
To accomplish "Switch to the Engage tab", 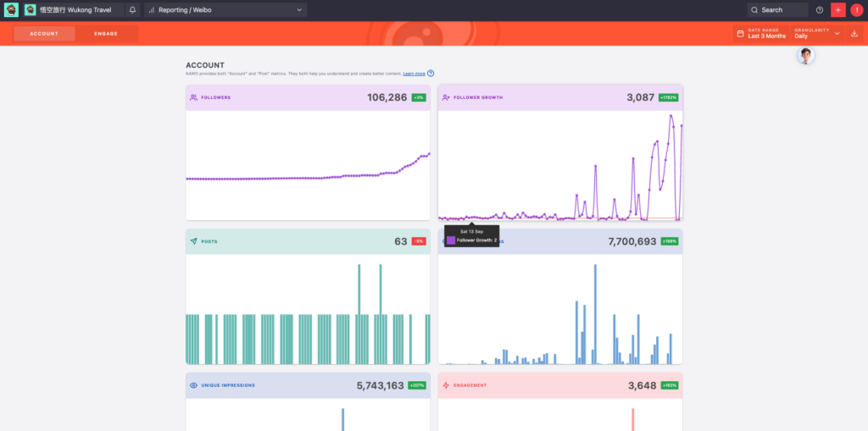I will click(x=106, y=34).
